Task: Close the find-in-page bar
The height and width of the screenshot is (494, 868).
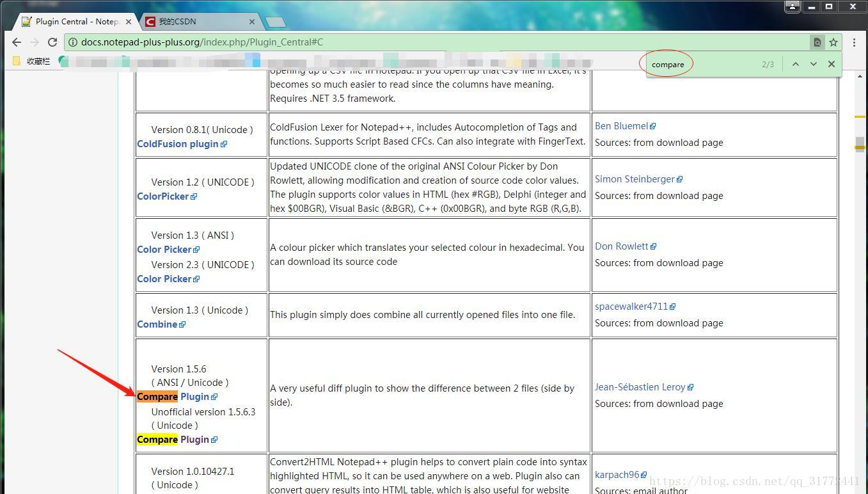Action: (x=832, y=64)
